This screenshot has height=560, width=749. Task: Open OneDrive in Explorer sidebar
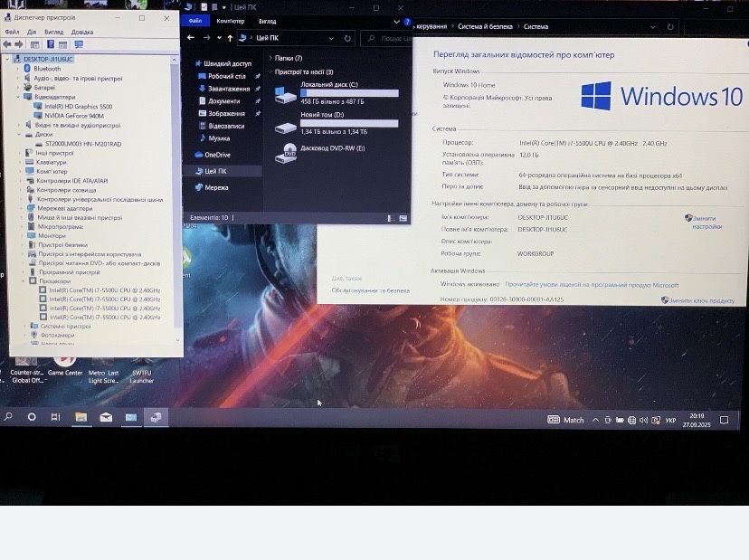217,155
